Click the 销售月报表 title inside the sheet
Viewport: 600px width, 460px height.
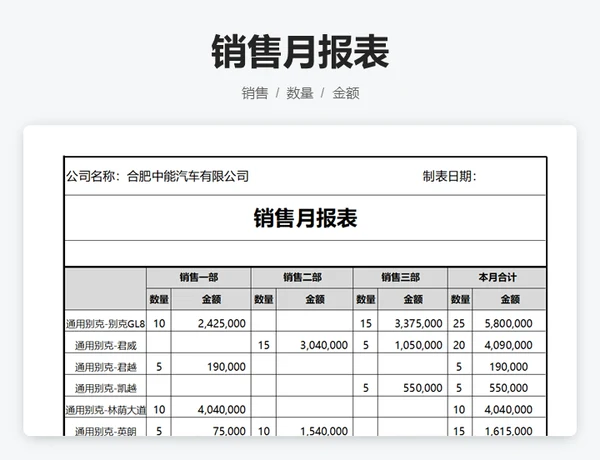305,218
